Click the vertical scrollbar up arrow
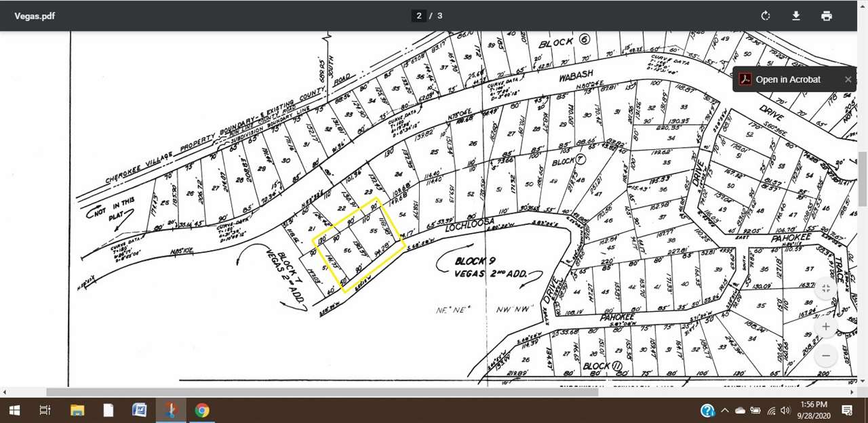This screenshot has height=423, width=868. tap(863, 37)
